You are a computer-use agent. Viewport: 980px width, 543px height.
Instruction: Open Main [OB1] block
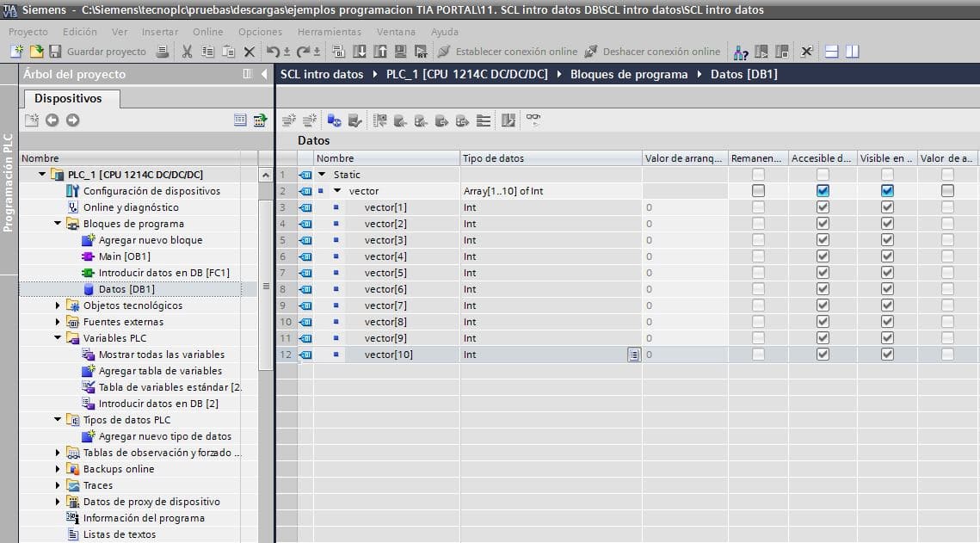click(125, 256)
